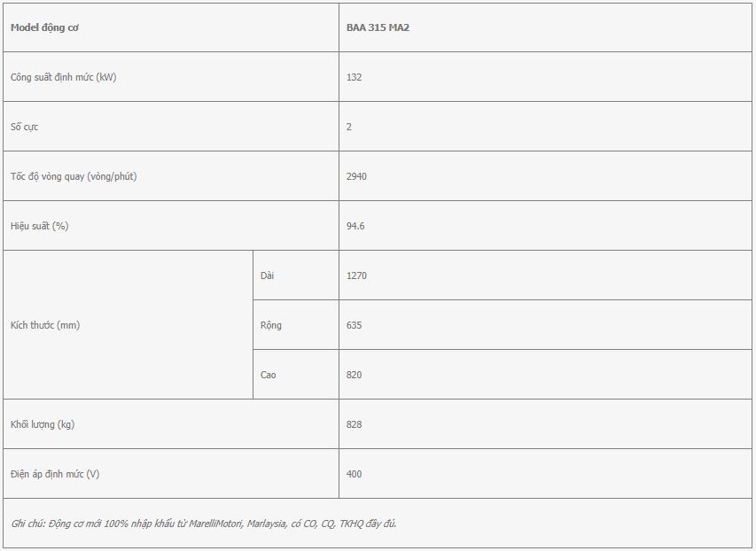Select the speed value 2940

pos(356,176)
